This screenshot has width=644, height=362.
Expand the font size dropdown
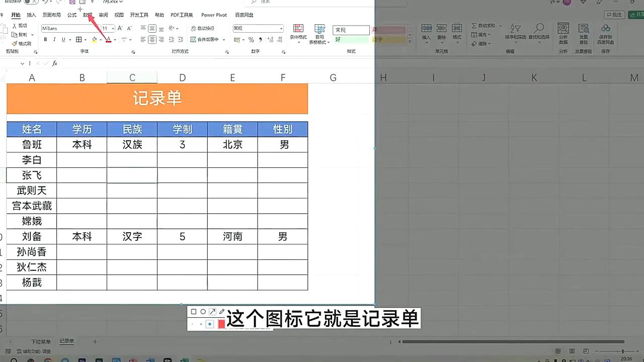(x=112, y=28)
